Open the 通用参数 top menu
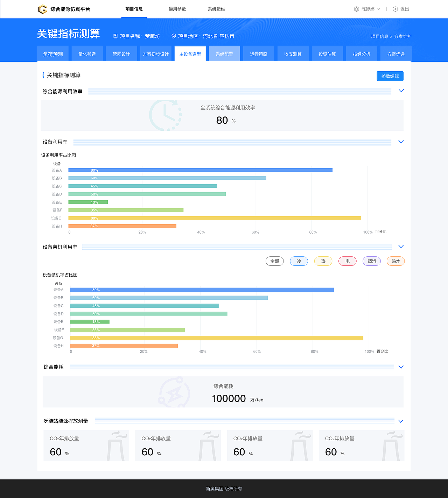Viewport: 448px width, 498px height. tap(177, 9)
